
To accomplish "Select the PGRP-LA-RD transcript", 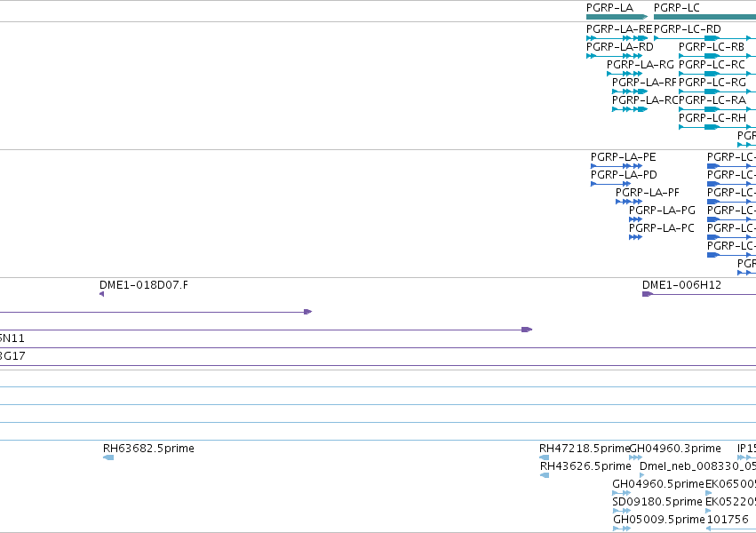I will (x=614, y=56).
